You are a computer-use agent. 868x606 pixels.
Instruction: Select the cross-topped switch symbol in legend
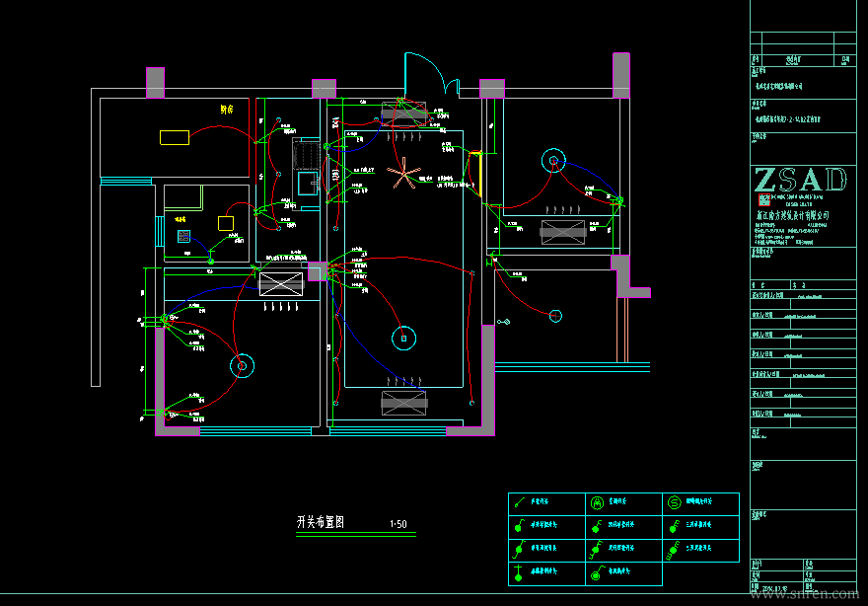(x=519, y=572)
